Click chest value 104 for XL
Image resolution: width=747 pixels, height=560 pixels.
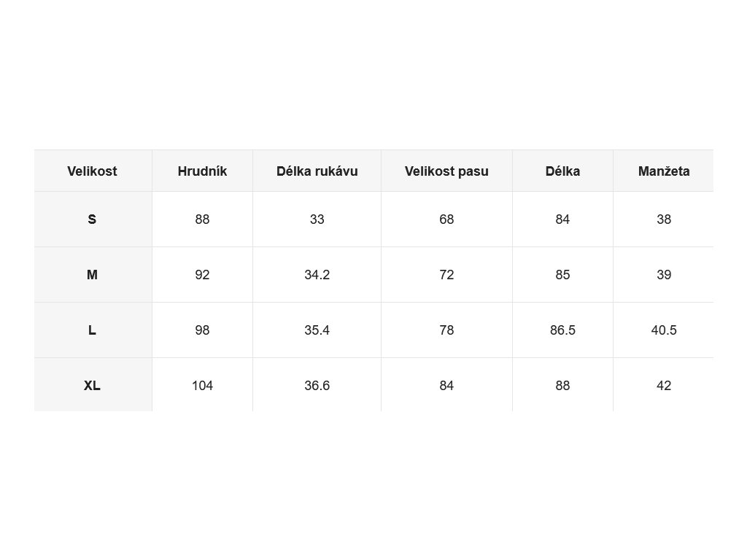click(x=202, y=386)
